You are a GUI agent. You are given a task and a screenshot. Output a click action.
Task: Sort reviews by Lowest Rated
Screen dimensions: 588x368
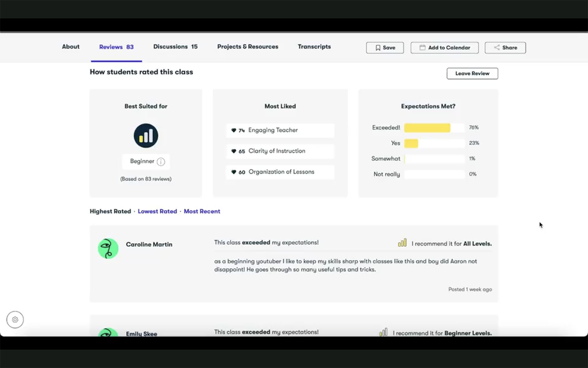pyautogui.click(x=157, y=211)
